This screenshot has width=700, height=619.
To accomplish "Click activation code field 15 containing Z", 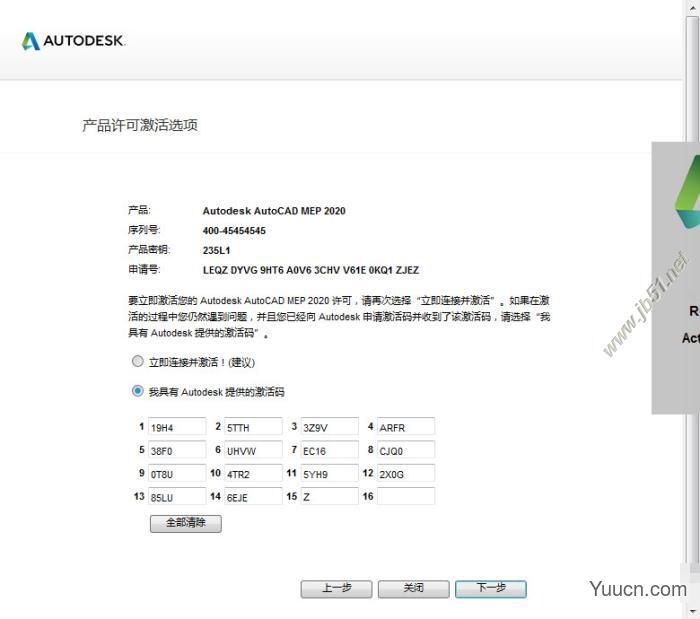I will (329, 496).
